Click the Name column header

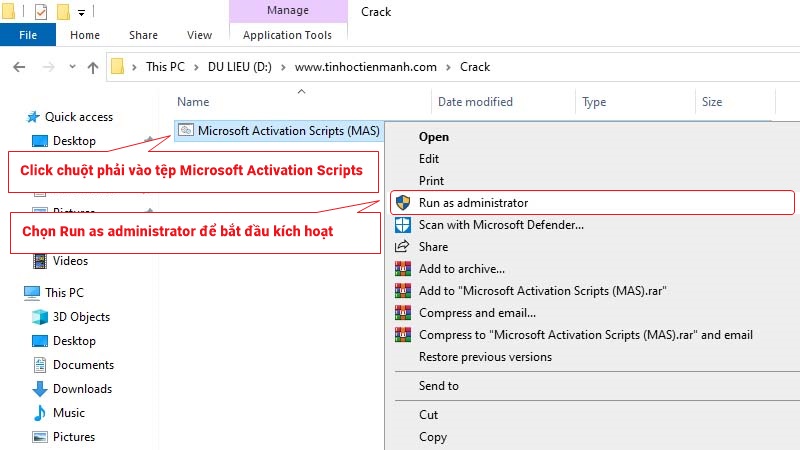tap(193, 102)
